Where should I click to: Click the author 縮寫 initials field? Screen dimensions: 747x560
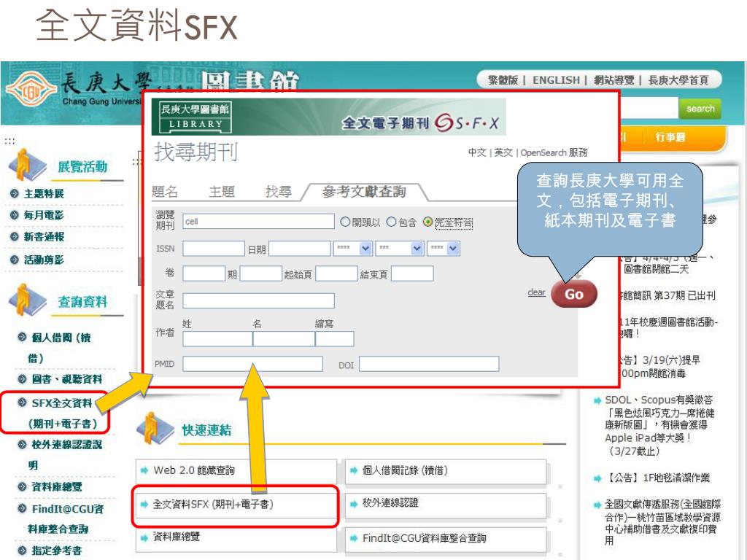pyautogui.click(x=334, y=338)
